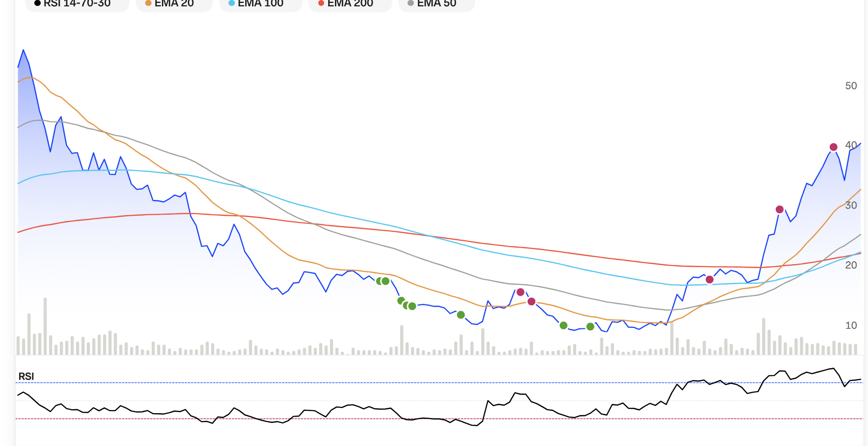Click the magenta marker near price 30
Image resolution: width=868 pixels, height=446 pixels.
tap(779, 209)
